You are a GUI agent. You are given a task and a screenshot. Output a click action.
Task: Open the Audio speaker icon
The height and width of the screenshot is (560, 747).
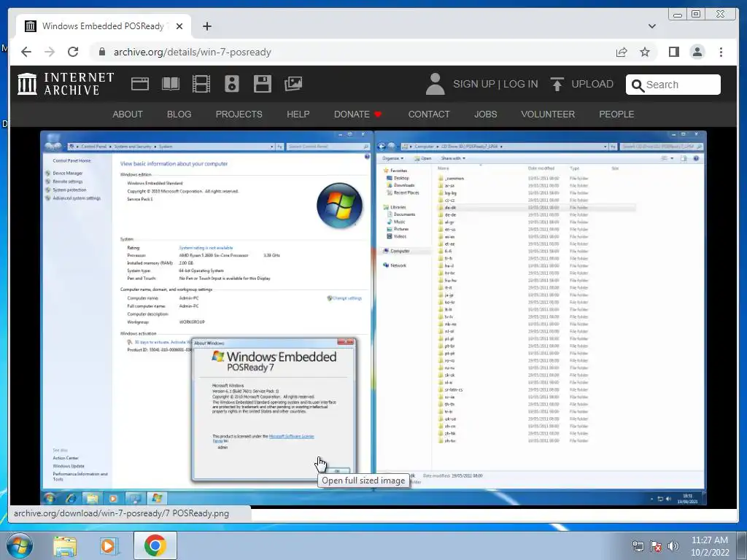point(232,84)
